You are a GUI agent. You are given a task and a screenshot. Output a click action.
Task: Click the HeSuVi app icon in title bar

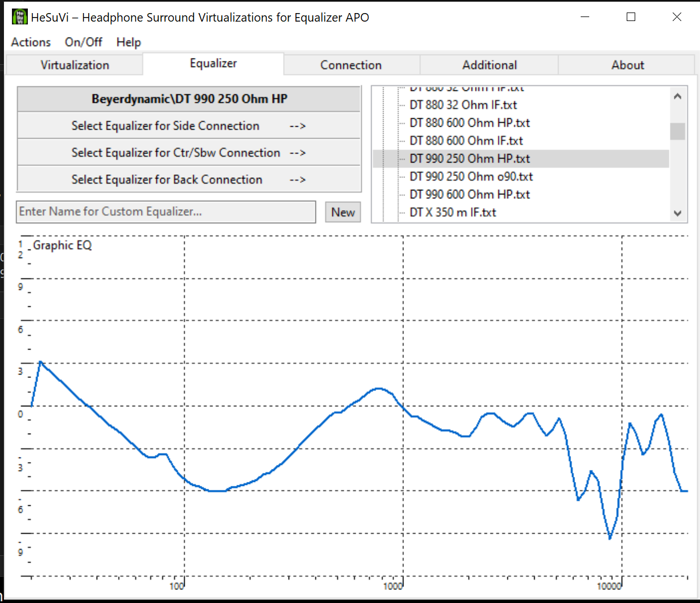click(19, 16)
